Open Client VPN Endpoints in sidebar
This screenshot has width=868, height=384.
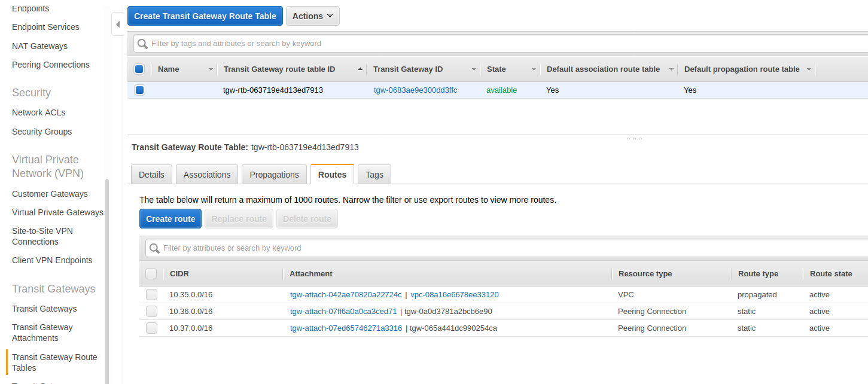52,260
